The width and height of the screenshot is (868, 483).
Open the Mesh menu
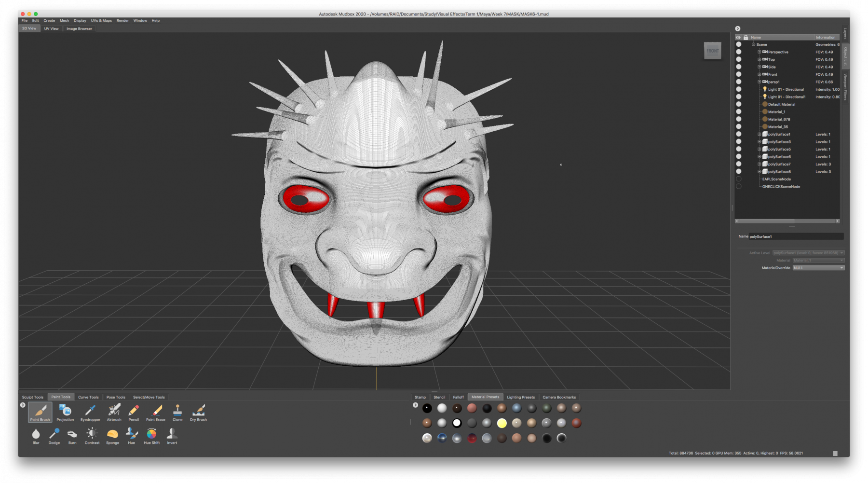click(x=64, y=21)
